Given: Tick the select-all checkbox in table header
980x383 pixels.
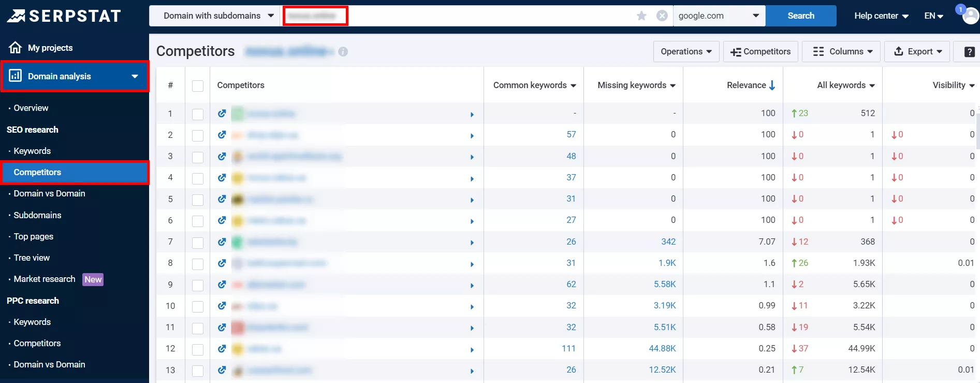Looking at the screenshot, I should [198, 86].
